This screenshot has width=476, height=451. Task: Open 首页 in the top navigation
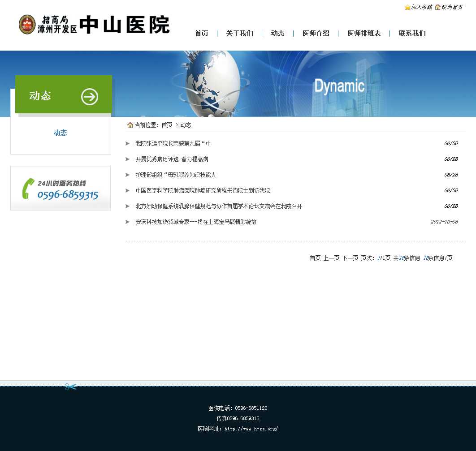[201, 34]
